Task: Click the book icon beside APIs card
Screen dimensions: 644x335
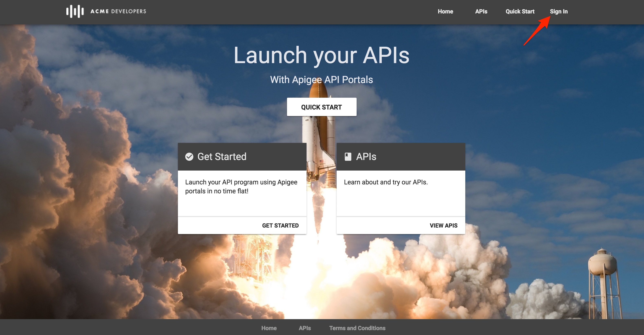Action: coord(348,157)
